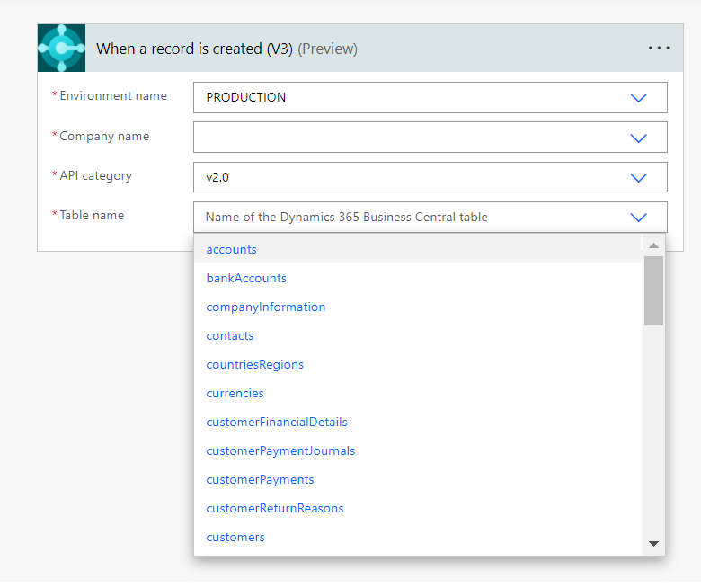701x588 pixels.
Task: Click the Business Central connector icon
Action: click(61, 49)
